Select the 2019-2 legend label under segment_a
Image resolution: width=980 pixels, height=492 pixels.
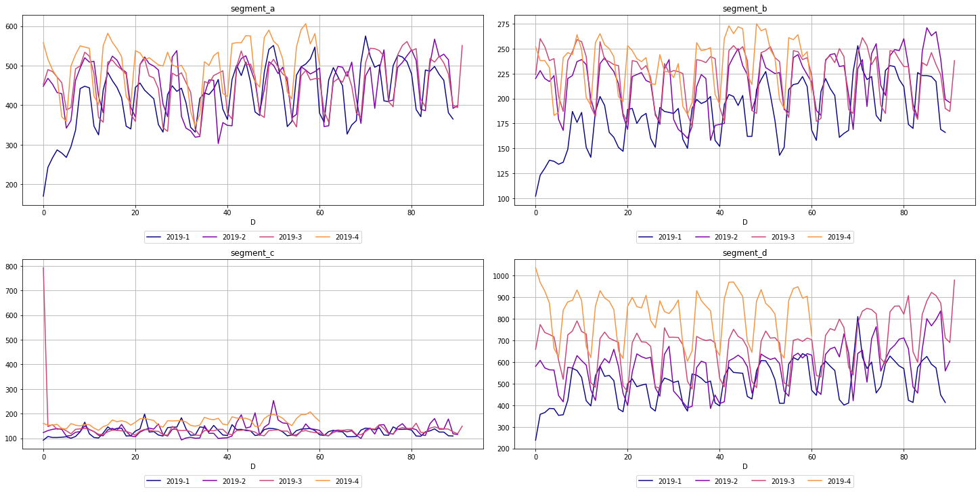pyautogui.click(x=234, y=237)
